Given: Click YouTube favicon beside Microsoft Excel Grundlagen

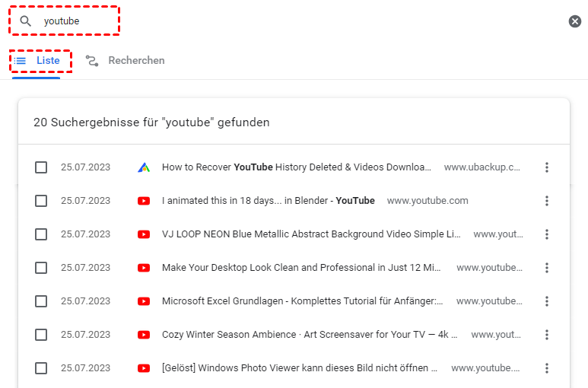Looking at the screenshot, I should (144, 301).
